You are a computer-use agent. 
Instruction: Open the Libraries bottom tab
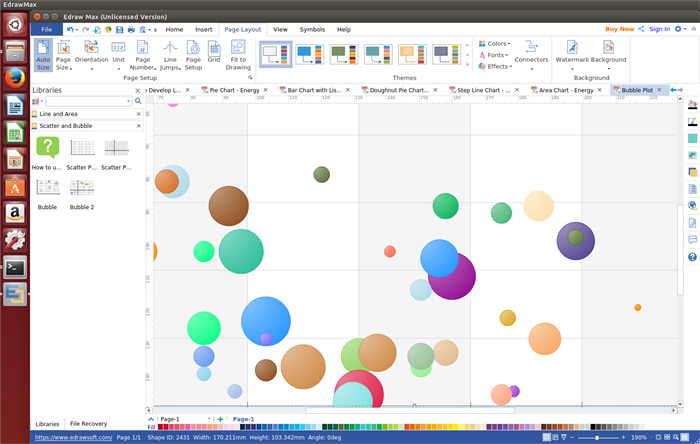point(47,424)
